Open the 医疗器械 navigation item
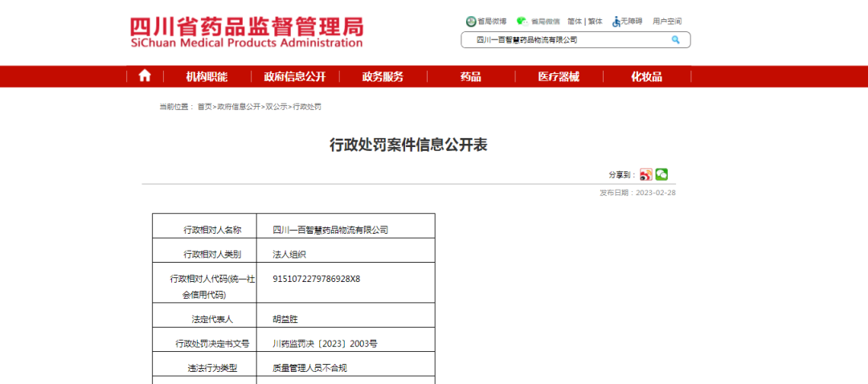868x384 pixels. tap(558, 76)
